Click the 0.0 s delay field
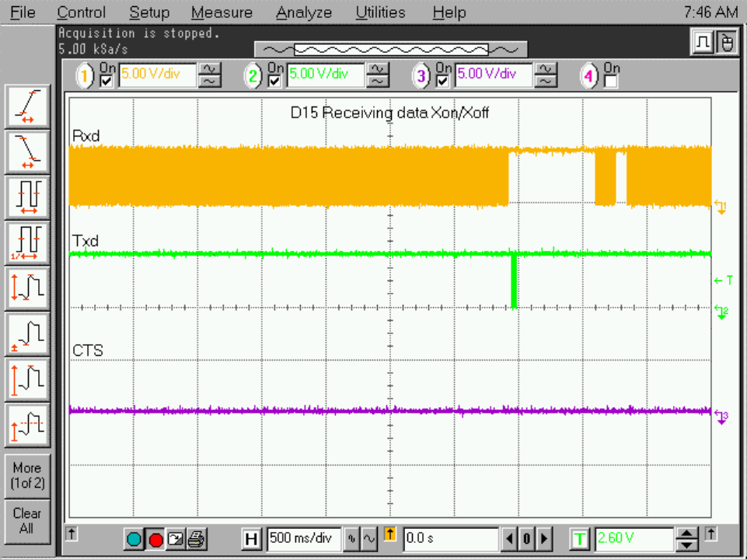The width and height of the screenshot is (747, 560). 450,538
